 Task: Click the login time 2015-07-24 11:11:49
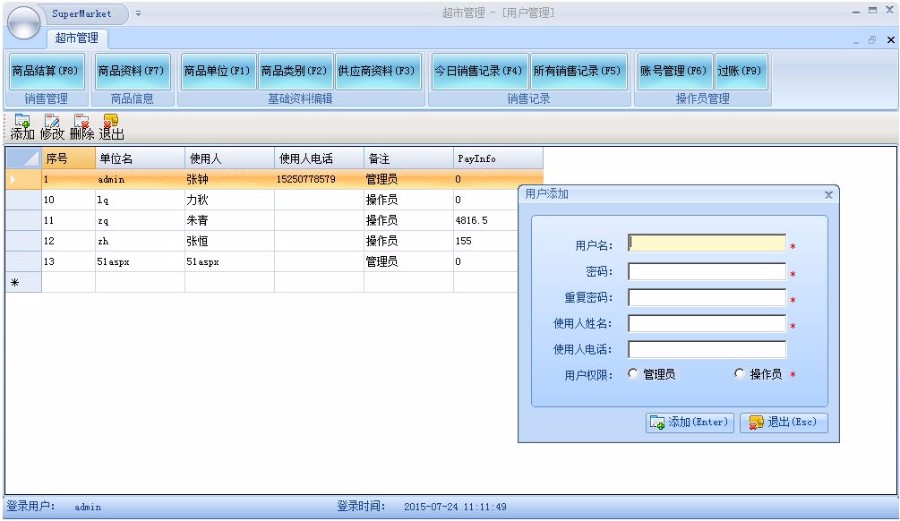(x=455, y=507)
